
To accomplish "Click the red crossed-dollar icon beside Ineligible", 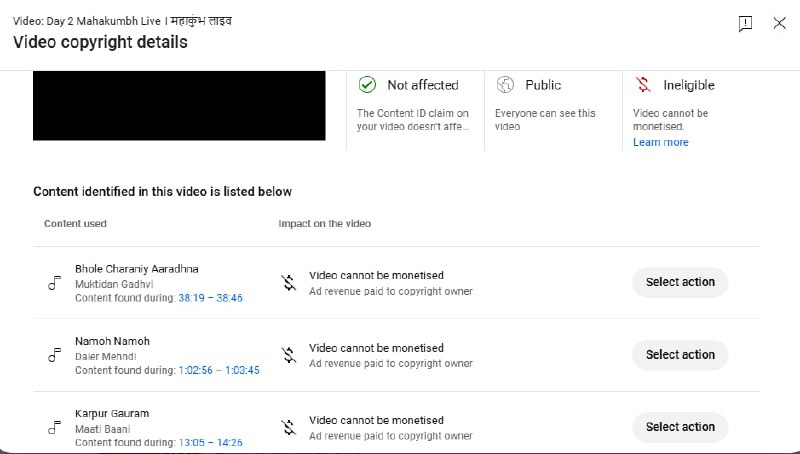I will 643,84.
